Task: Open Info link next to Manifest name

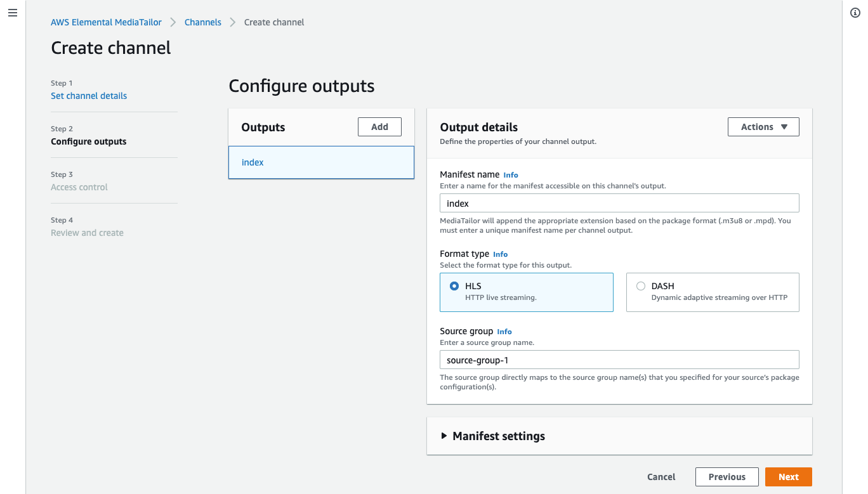Action: pyautogui.click(x=511, y=175)
